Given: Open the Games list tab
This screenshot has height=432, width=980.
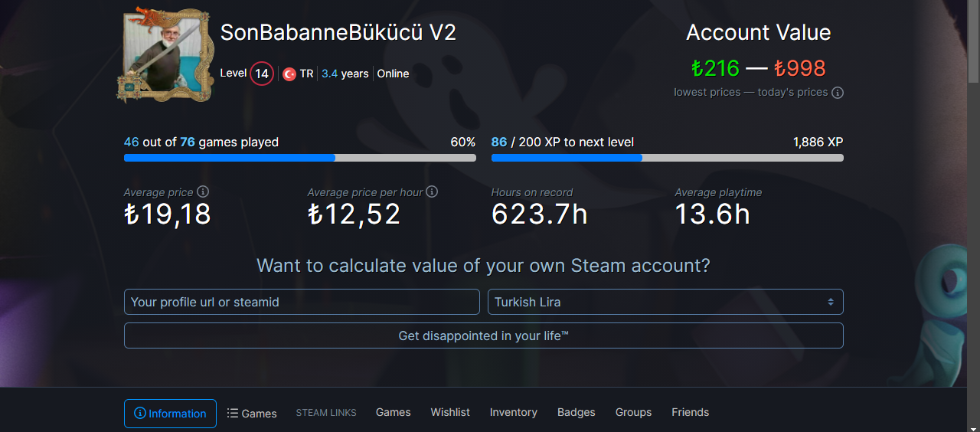Looking at the screenshot, I should [x=252, y=414].
